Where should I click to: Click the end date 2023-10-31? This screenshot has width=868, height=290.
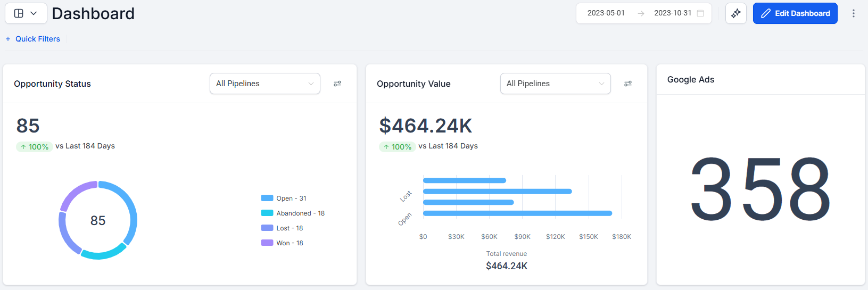click(673, 13)
